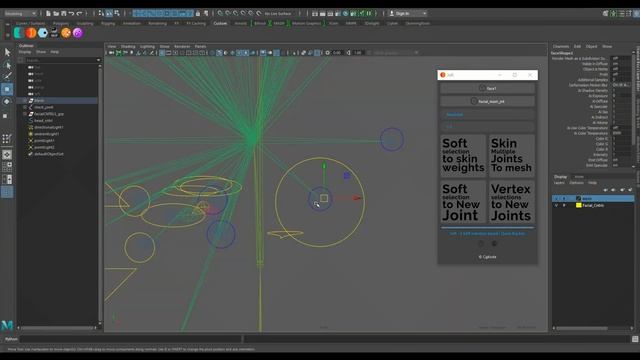Select the Lasso select tool
Screen dimensions: 640x360
[x=7, y=64]
